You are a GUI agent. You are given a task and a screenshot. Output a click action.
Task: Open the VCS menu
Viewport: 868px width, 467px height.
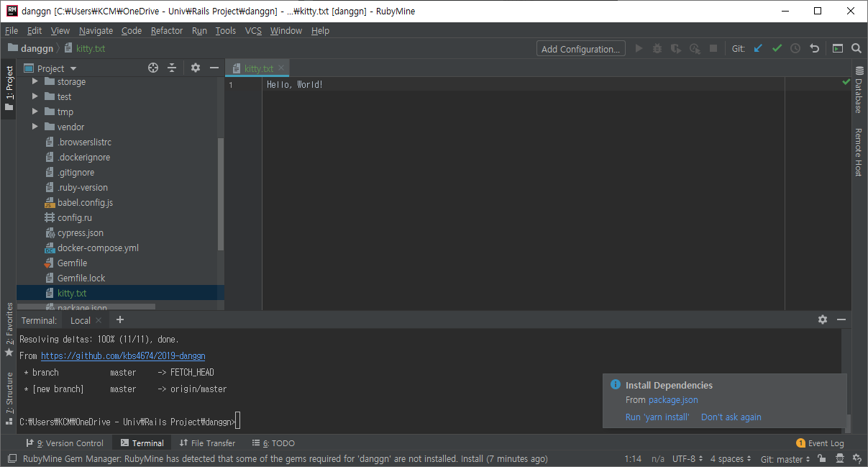click(253, 31)
